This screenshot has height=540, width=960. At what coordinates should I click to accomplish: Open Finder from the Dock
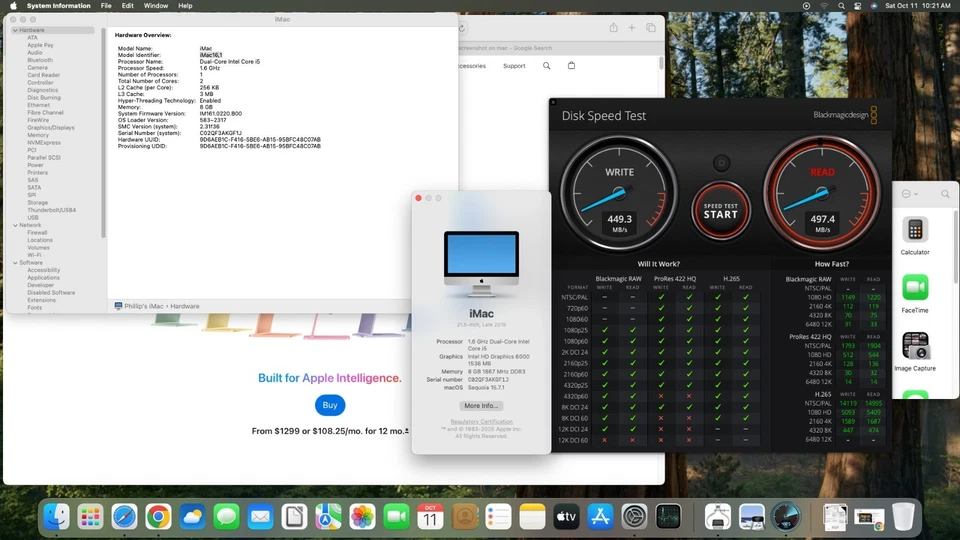click(x=57, y=517)
